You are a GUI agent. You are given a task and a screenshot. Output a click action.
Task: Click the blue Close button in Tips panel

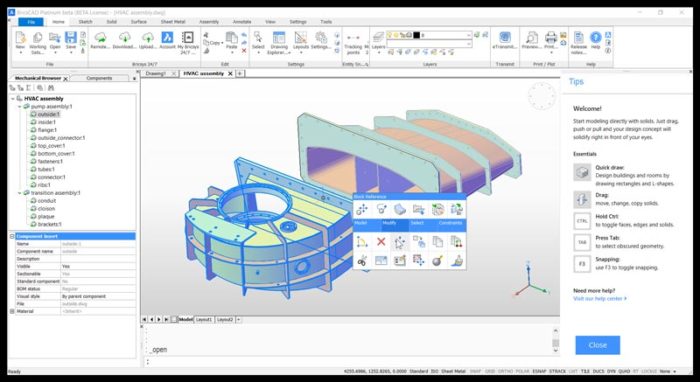pyautogui.click(x=597, y=345)
